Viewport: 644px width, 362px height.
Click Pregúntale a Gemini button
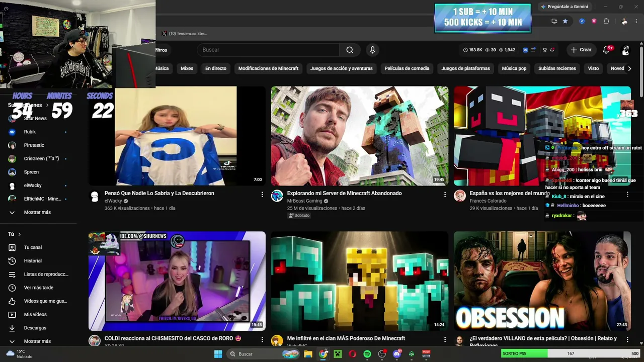(565, 7)
